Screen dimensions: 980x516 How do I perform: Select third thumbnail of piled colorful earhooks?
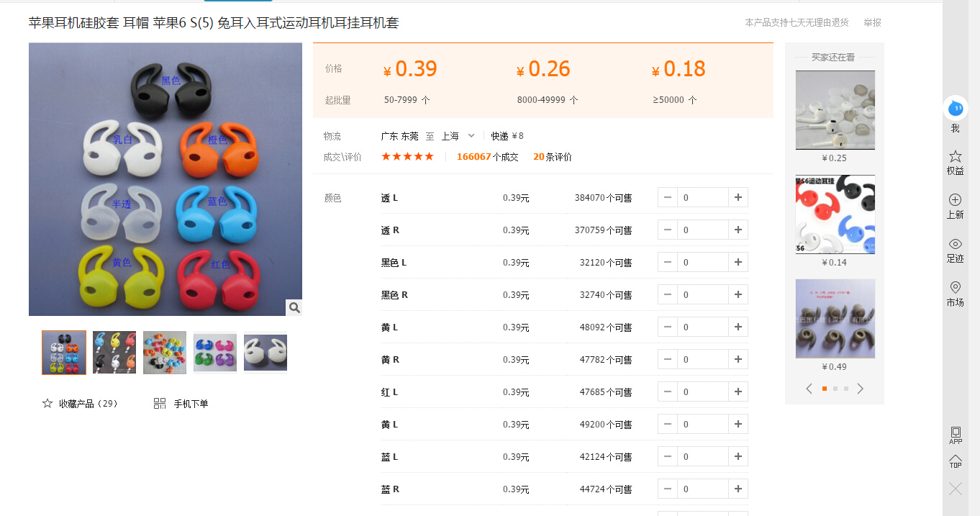pyautogui.click(x=165, y=353)
